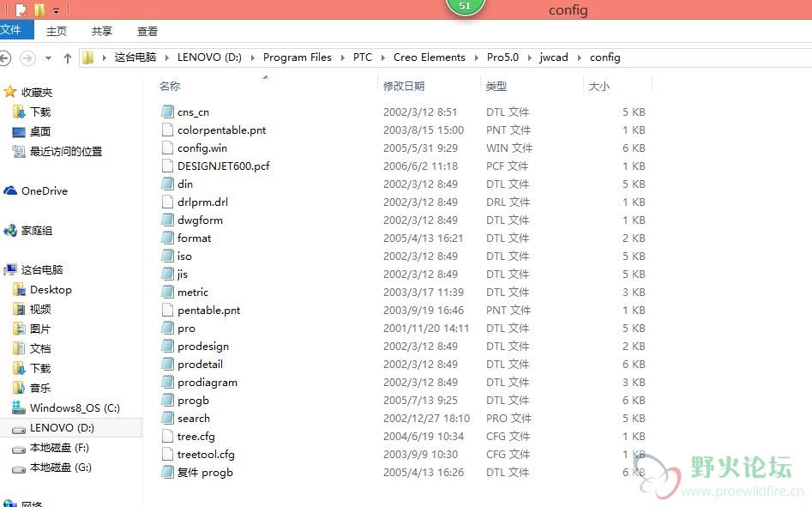Select the pentable.pnt file icon
812x507 pixels.
(167, 311)
